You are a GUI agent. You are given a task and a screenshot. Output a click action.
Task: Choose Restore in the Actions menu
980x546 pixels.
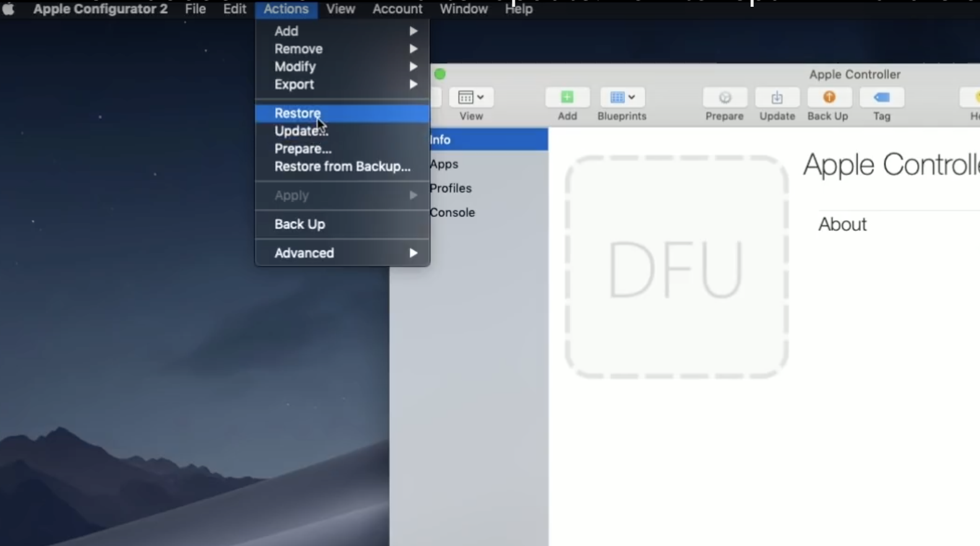pos(343,113)
